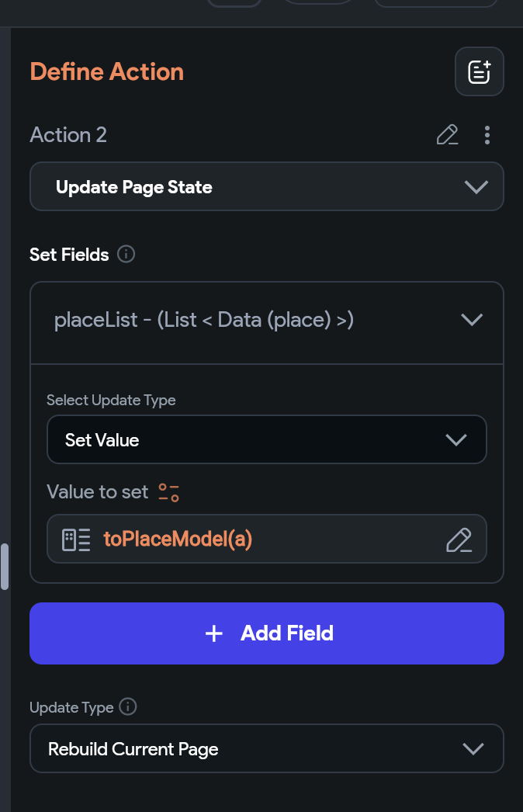This screenshot has height=812, width=523.
Task: Open the Rebuild Current Page dropdown
Action: coord(266,749)
